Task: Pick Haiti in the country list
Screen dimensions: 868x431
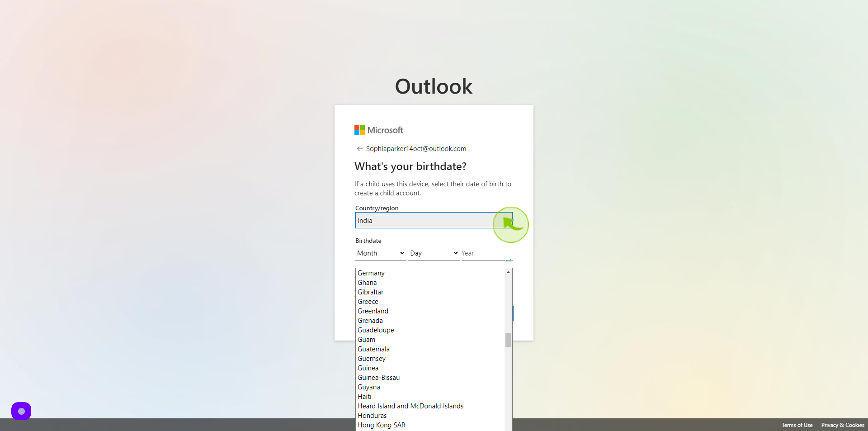Action: pyautogui.click(x=430, y=397)
